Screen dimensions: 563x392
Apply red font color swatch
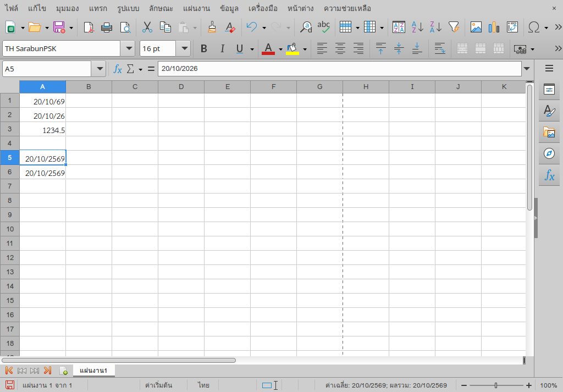tap(268, 48)
